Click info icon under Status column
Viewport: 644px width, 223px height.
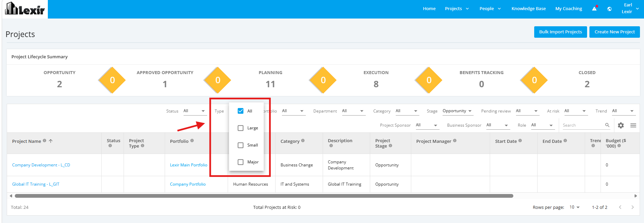[x=110, y=146]
